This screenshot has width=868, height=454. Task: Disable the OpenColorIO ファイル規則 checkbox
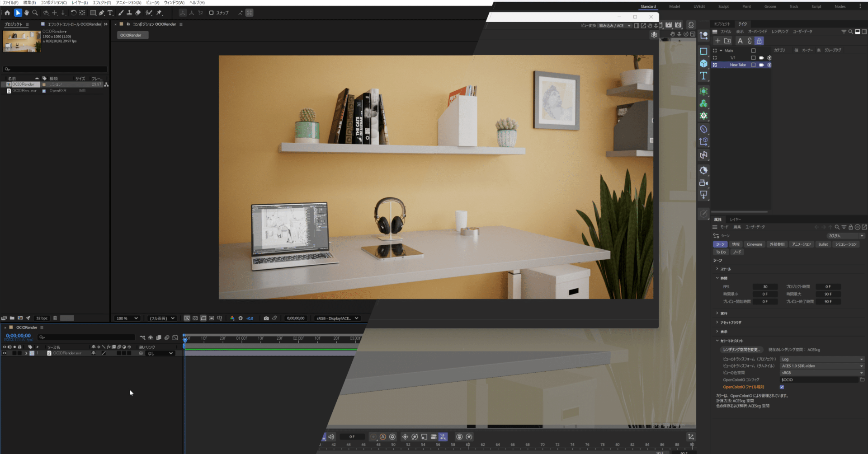[782, 387]
